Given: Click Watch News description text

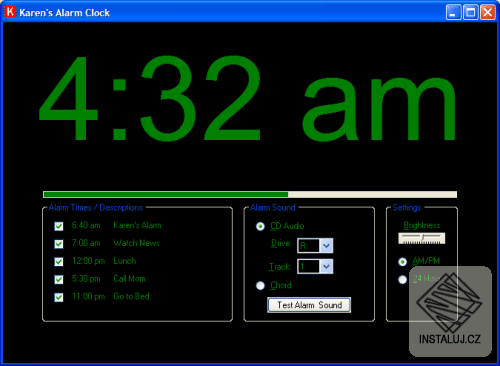Looking at the screenshot, I should pyautogui.click(x=136, y=243).
